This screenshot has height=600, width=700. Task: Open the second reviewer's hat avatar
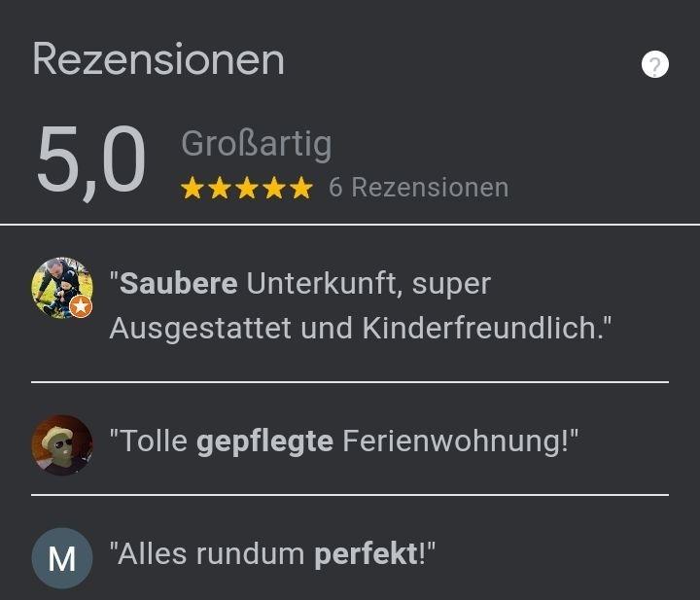[62, 444]
